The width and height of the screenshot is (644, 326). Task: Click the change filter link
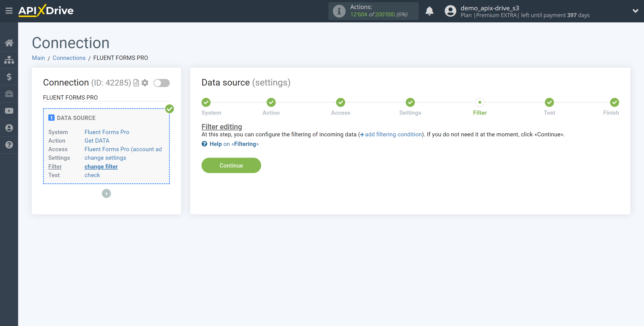(x=101, y=166)
